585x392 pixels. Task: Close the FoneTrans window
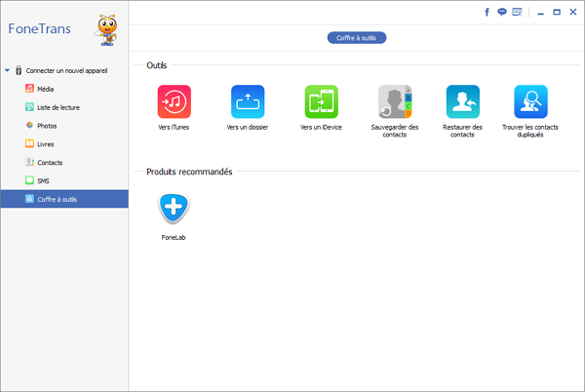coord(573,12)
